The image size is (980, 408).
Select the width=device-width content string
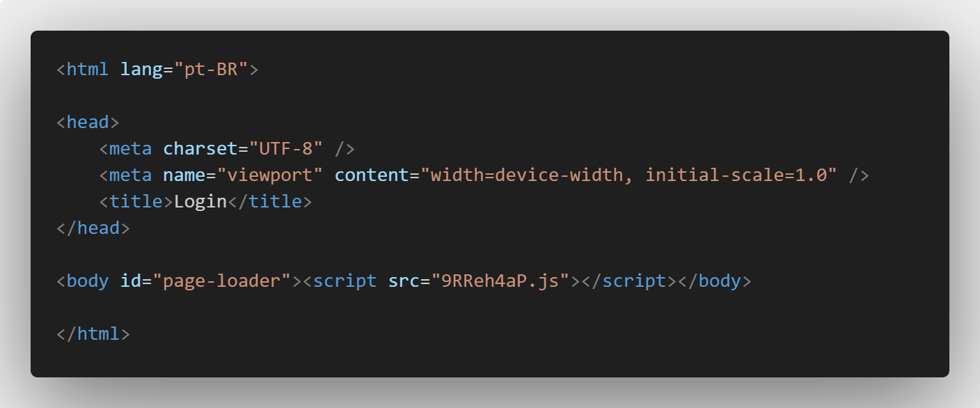click(x=629, y=175)
